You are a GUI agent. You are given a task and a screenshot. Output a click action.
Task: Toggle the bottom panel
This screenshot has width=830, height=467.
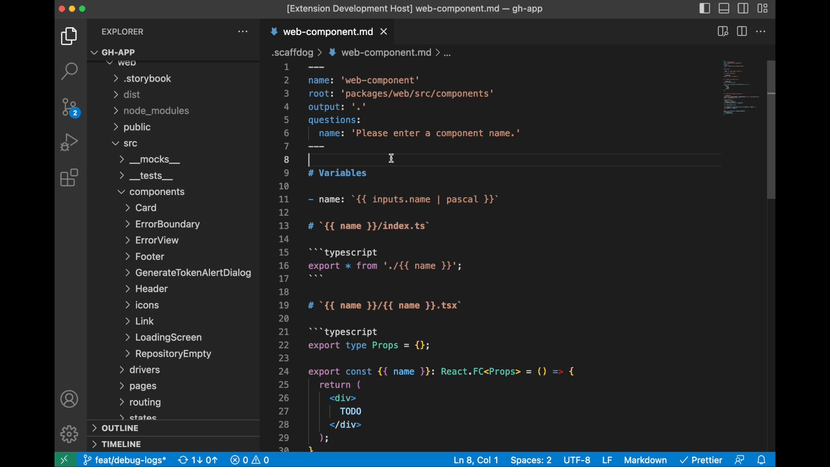coord(724,8)
